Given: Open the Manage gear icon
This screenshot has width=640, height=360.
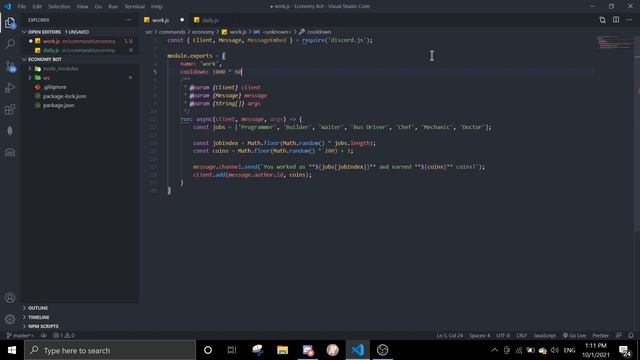Looking at the screenshot, I should (10, 319).
